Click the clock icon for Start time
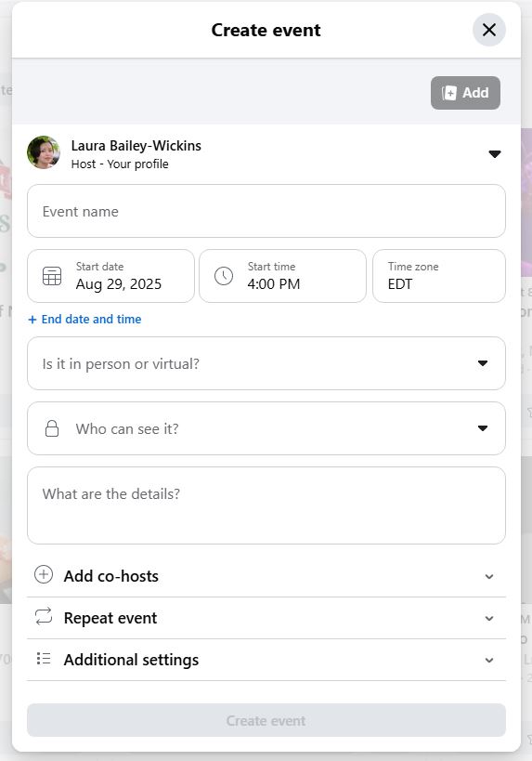Screen dimensions: 532x761 coord(224,276)
